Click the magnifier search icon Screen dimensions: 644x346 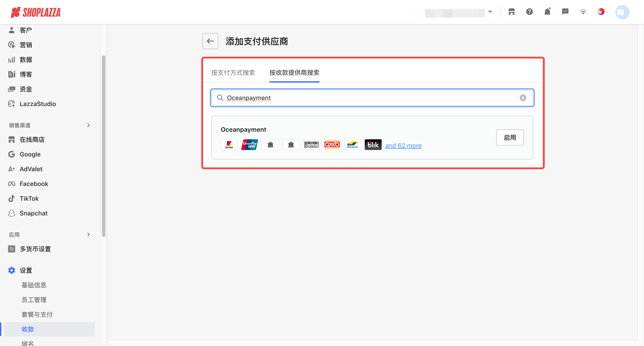[x=220, y=98]
